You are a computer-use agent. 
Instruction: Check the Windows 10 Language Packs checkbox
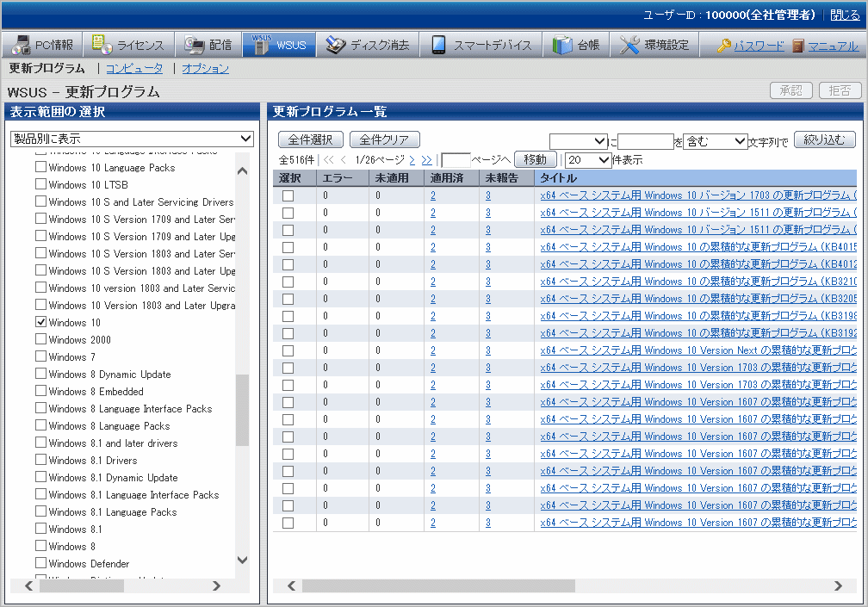[x=41, y=167]
